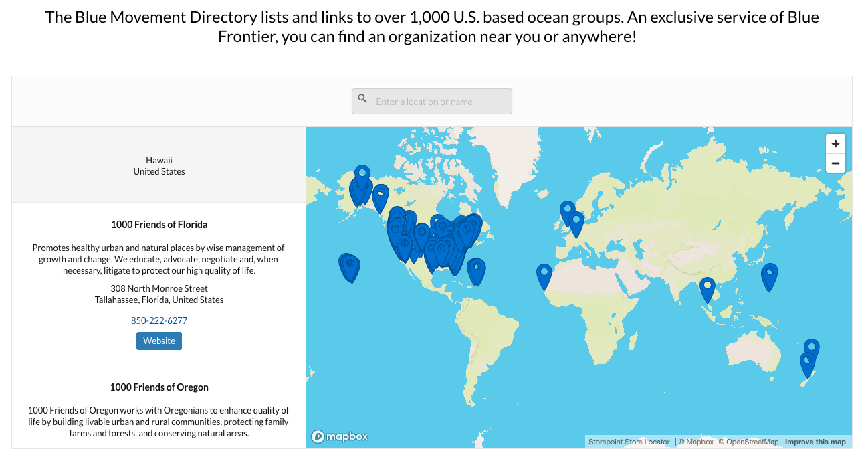Open the Improve this map link
Viewport: 868px width, 459px height.
[815, 442]
